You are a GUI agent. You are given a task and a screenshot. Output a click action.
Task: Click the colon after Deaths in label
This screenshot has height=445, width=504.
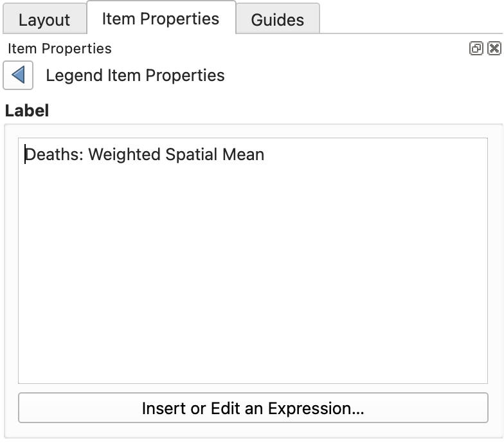click(x=84, y=154)
